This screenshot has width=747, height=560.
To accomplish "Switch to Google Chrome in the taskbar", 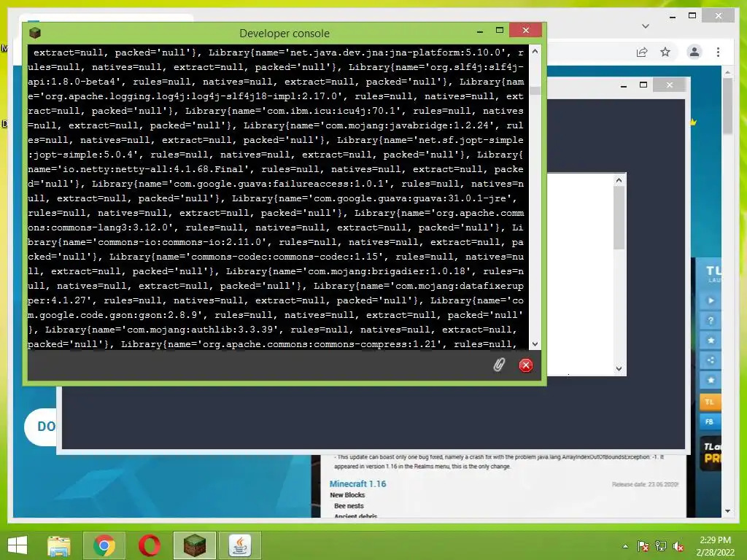I will pos(104,545).
